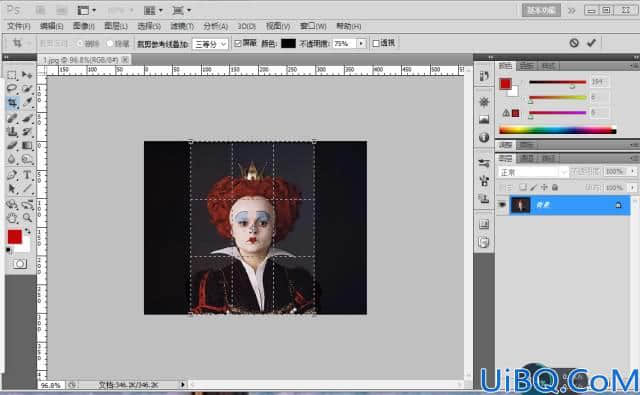Select the Eraser tool
The width and height of the screenshot is (640, 395).
[12, 145]
